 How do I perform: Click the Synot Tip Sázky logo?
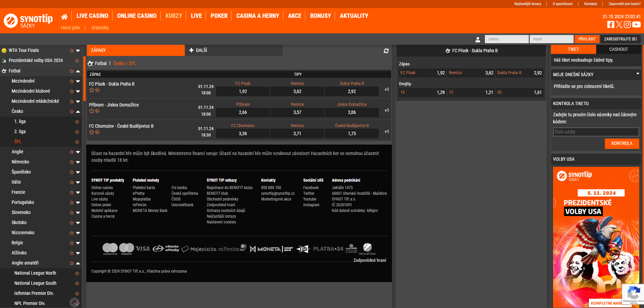(x=28, y=21)
